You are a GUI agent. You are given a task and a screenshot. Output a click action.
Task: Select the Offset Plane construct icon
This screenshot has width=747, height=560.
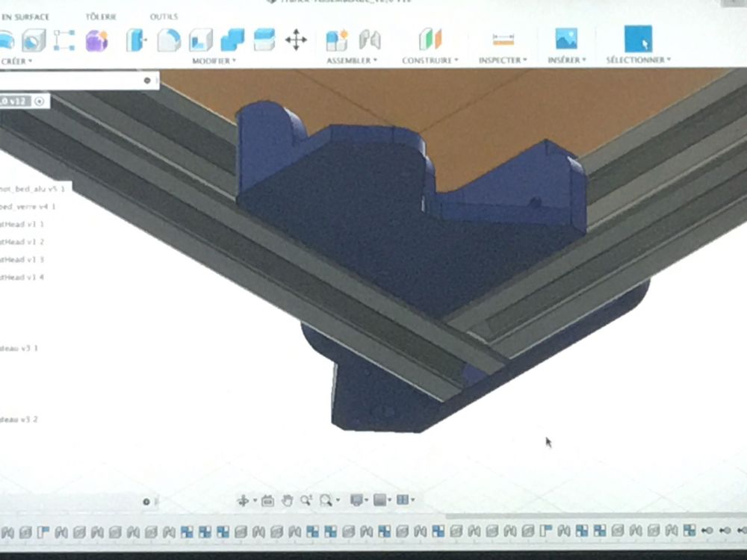[430, 39]
